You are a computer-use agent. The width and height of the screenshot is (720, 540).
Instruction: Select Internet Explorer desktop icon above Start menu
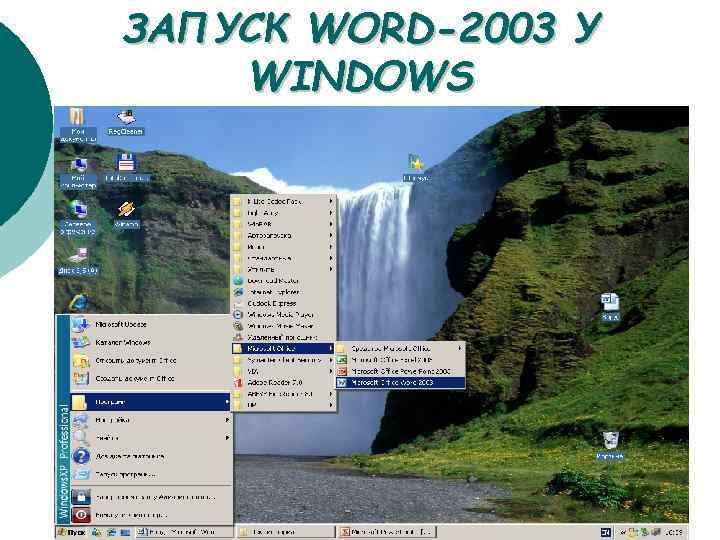coord(79,303)
